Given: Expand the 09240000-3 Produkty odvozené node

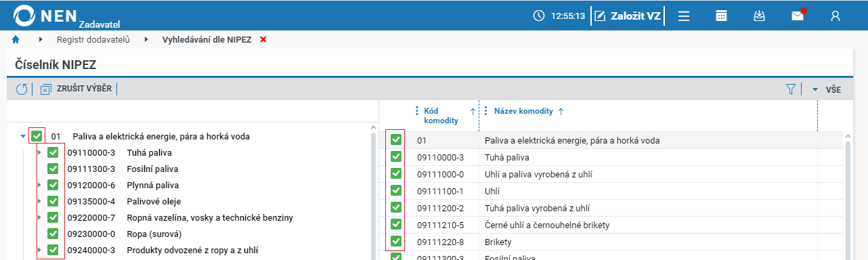Looking at the screenshot, I should coord(39,250).
